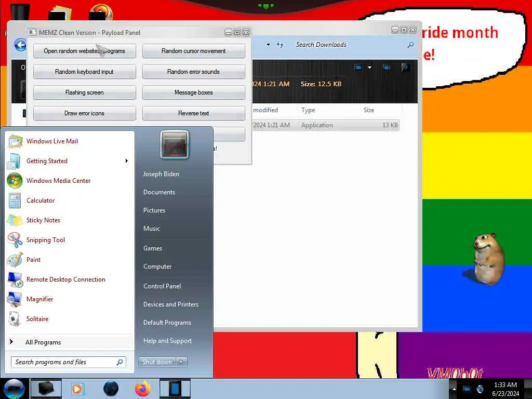Click the Size column header
This screenshot has height=399, width=532.
(380, 110)
